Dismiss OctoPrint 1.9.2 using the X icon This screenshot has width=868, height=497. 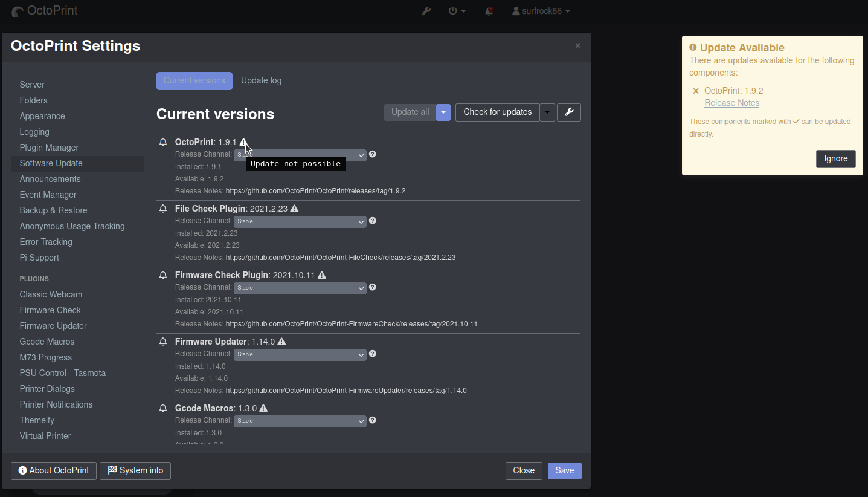coord(695,90)
